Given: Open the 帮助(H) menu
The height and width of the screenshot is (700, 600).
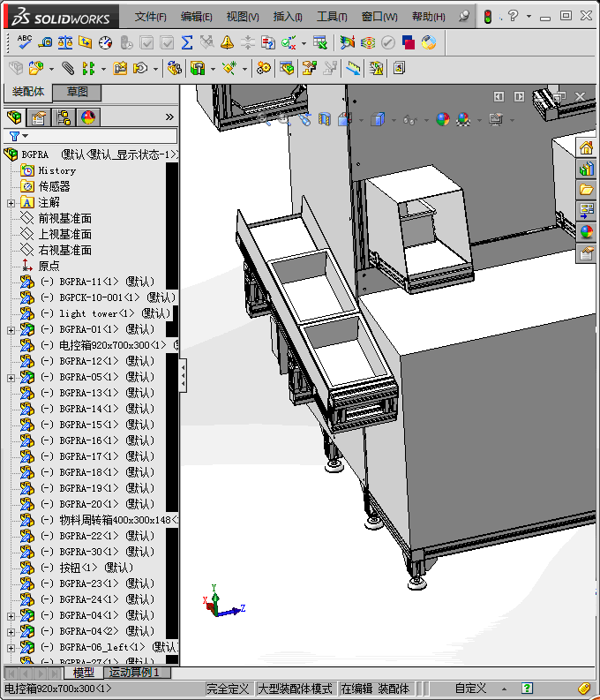Looking at the screenshot, I should tap(428, 17).
